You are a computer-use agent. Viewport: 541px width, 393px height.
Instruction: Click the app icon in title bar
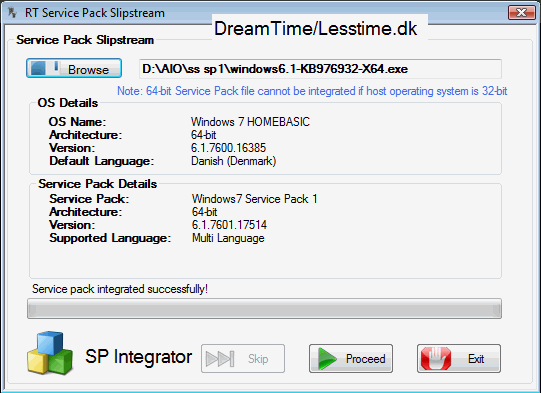click(12, 13)
